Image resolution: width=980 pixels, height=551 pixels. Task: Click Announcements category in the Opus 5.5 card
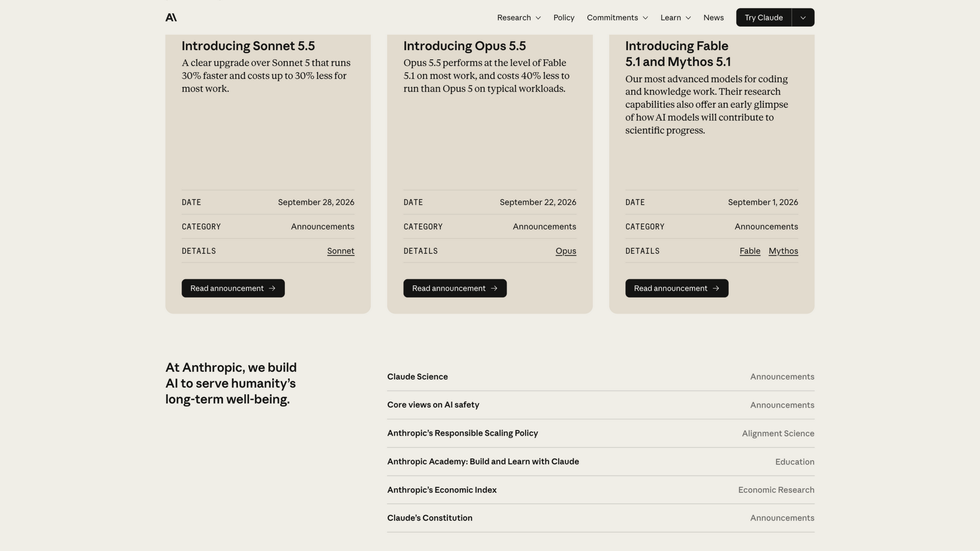(544, 227)
